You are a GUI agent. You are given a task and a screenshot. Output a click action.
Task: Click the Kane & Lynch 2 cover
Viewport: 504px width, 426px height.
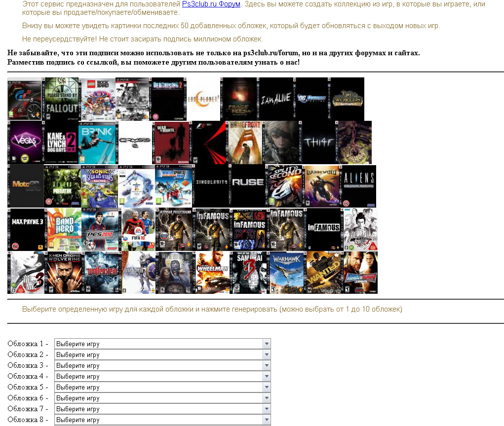[x=61, y=143]
